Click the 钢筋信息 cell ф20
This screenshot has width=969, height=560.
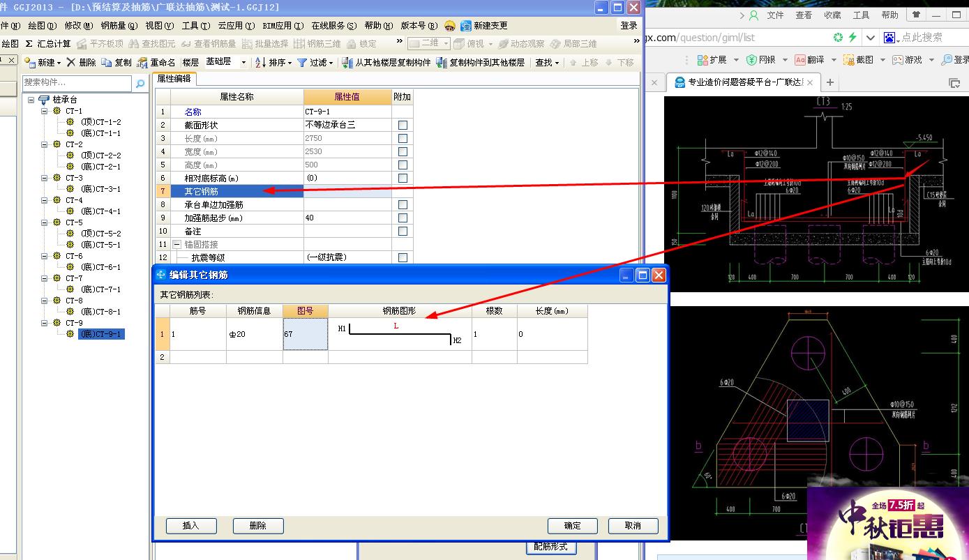255,334
